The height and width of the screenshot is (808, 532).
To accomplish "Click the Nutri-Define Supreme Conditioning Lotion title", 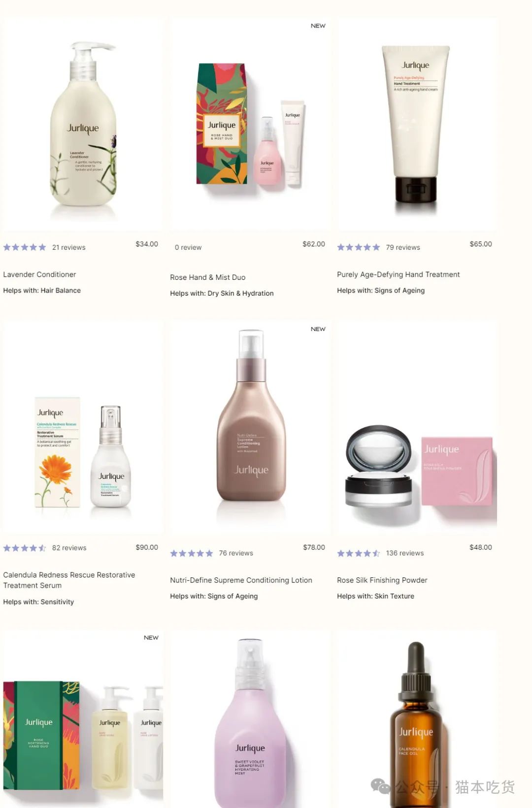I will point(241,580).
